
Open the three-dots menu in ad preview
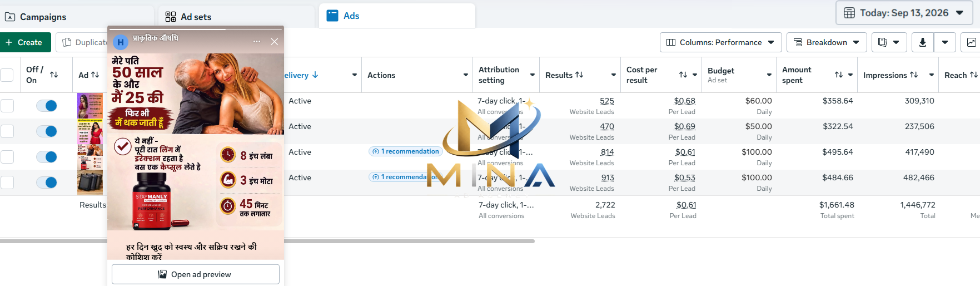(256, 42)
